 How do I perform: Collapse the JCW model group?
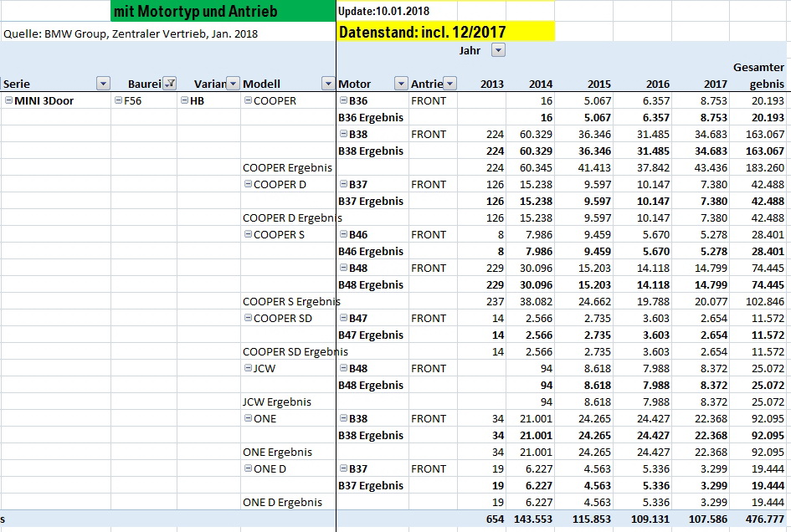pyautogui.click(x=249, y=368)
